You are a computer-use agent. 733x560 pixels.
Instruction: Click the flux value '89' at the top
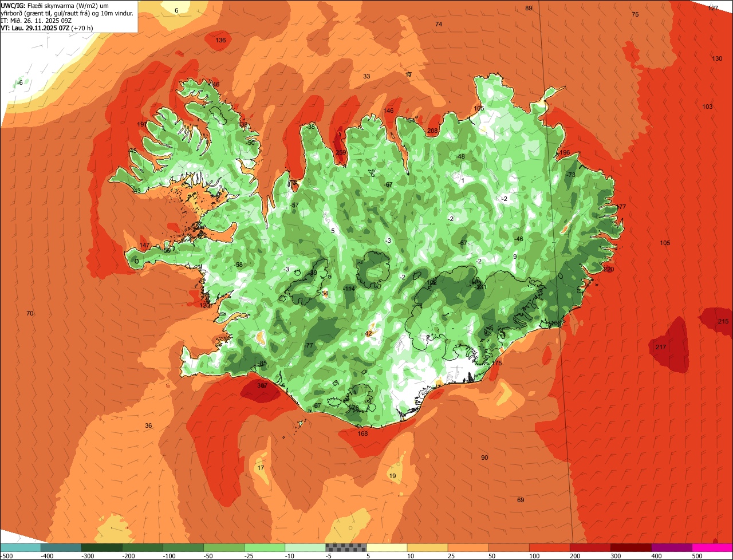(529, 8)
